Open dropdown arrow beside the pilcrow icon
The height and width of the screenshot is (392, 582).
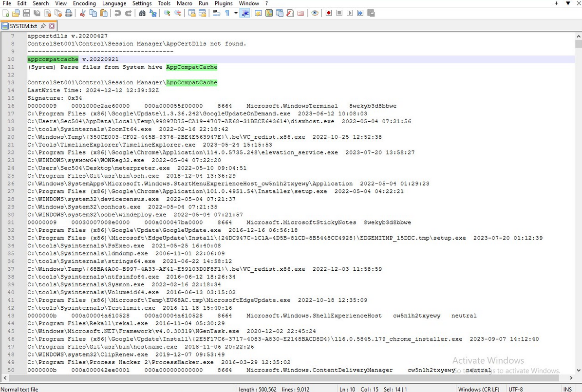click(x=236, y=13)
